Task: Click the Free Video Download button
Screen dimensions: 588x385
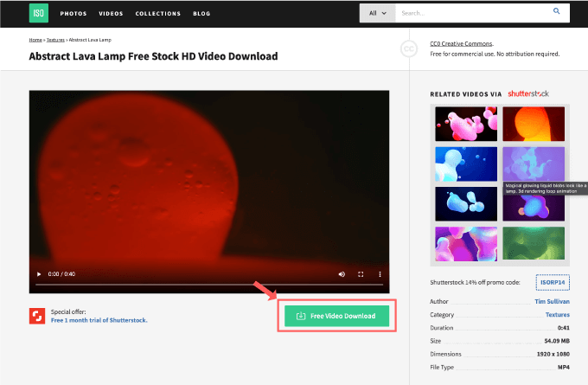Action: 336,316
